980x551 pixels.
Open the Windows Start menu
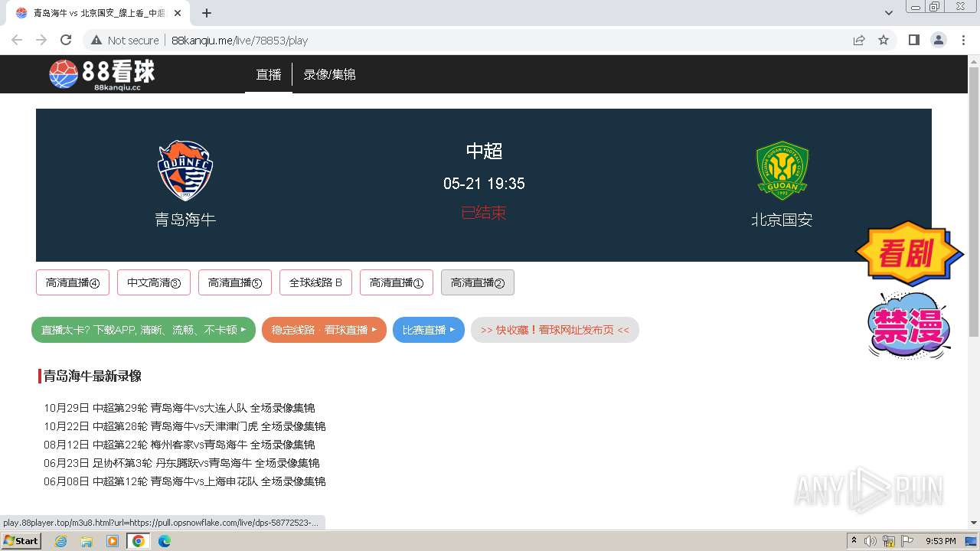point(21,541)
